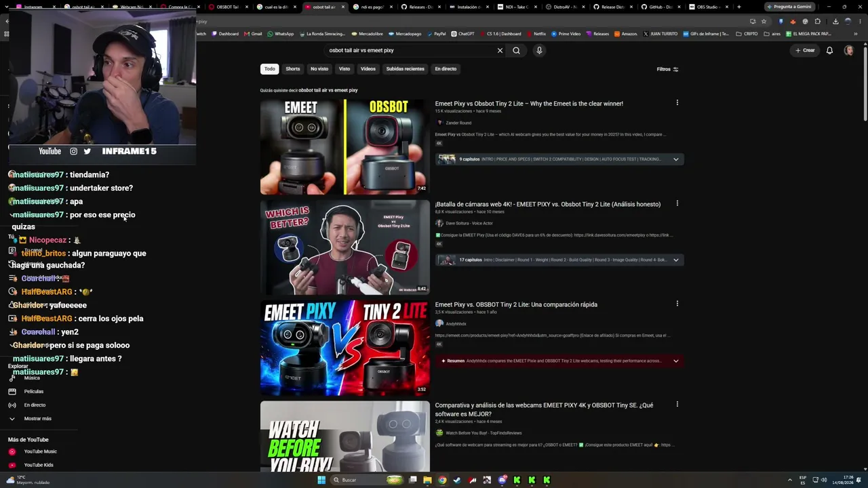This screenshot has width=868, height=488.
Task: Select the En directo filter chip
Action: pyautogui.click(x=446, y=68)
